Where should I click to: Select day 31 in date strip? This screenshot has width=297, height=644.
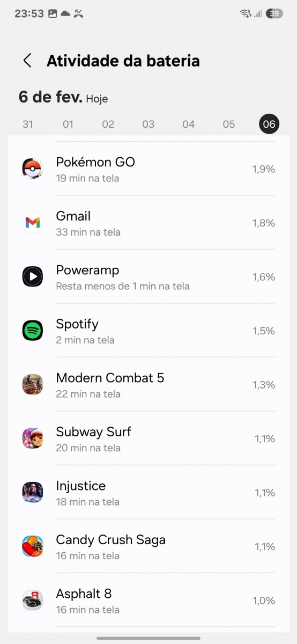pyautogui.click(x=28, y=125)
